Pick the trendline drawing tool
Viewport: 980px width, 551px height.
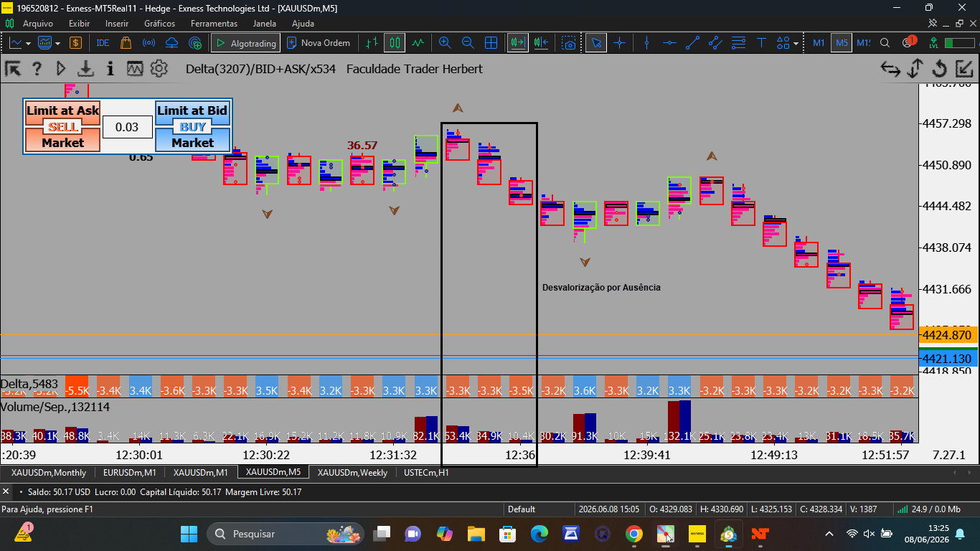coord(692,43)
